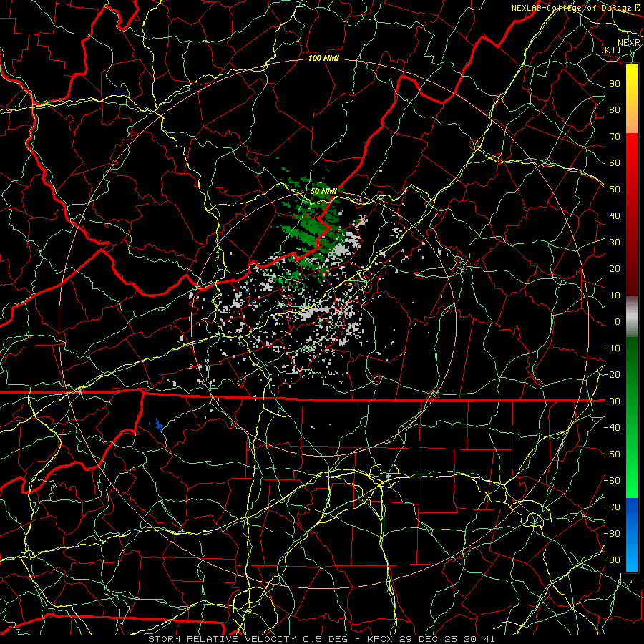Click the "40" scale value
Viewport: 644px width, 644px height.
coord(615,216)
